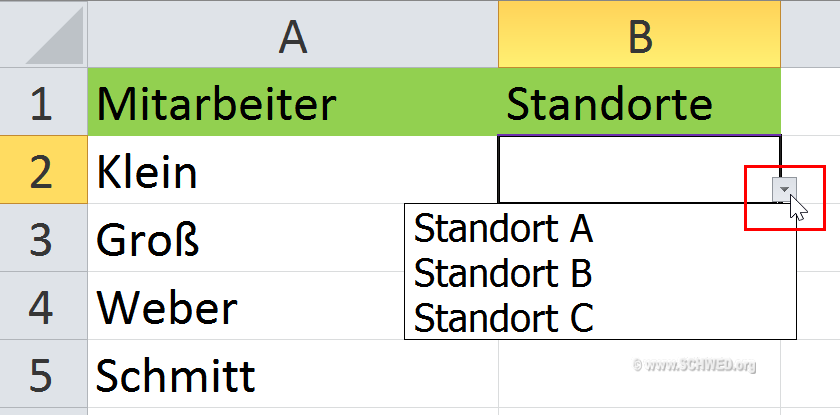This screenshot has width=840, height=415.
Task: Select the cell containing Groß
Action: 250,240
